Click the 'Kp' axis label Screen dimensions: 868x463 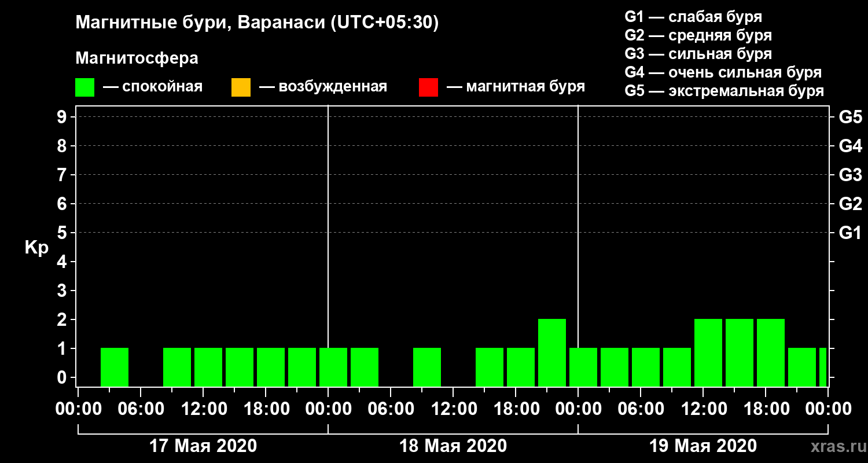36,248
